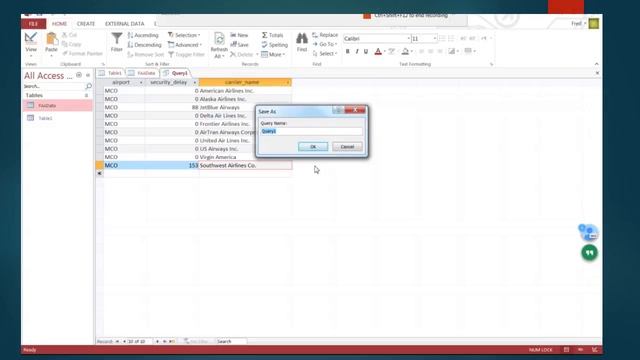Open the More records dropdown

tap(273, 54)
